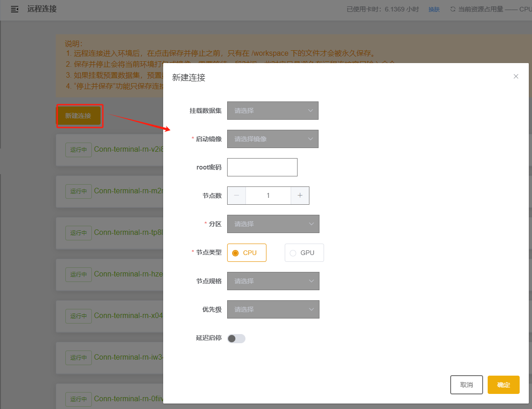This screenshot has width=532, height=409.
Task: Open the 节点规格 dropdown
Action: 273,281
